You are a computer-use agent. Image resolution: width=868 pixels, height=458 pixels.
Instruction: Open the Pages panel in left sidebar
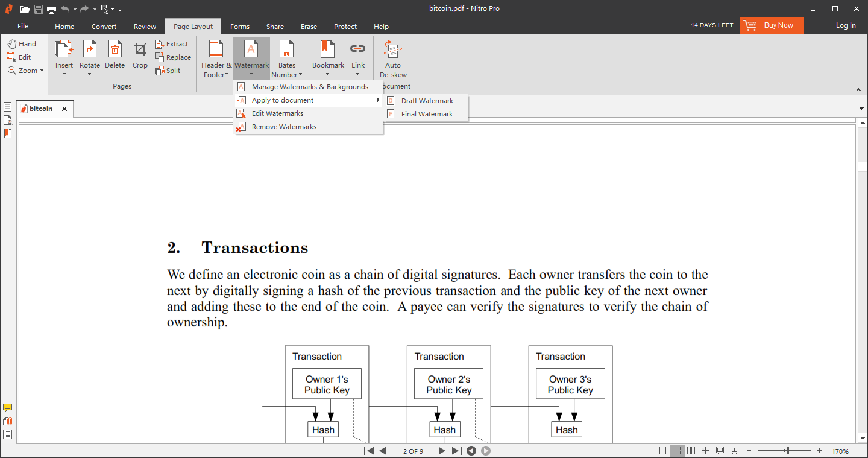pyautogui.click(x=7, y=107)
